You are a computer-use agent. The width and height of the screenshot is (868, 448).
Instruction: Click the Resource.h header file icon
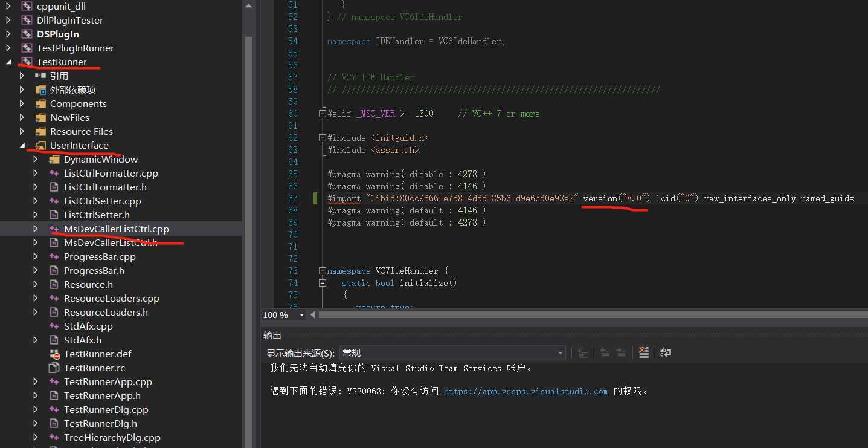(54, 284)
